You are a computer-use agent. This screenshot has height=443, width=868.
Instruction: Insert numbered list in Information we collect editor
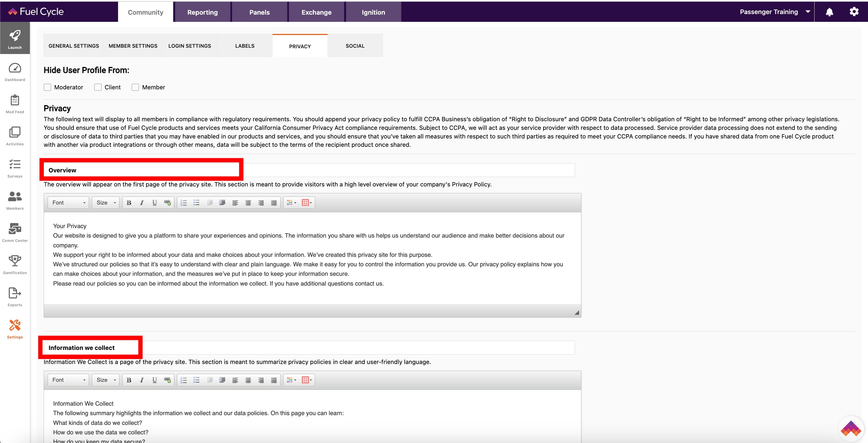(x=184, y=380)
